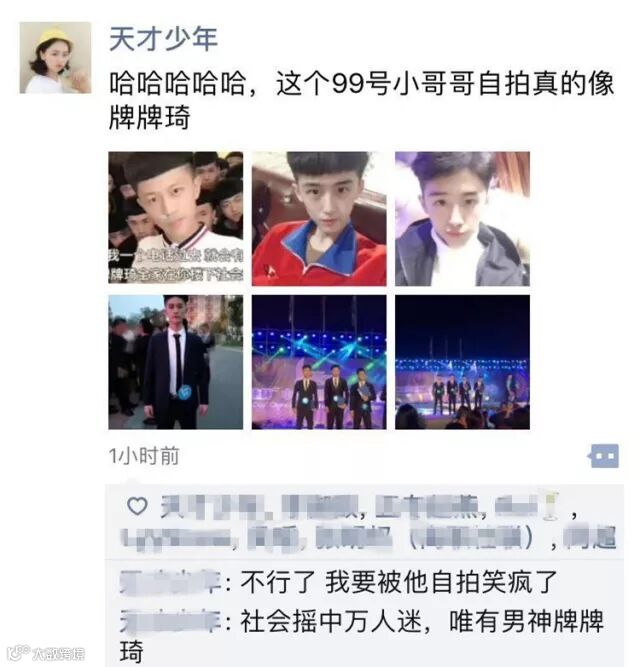Open the wide stage show photo

(x=462, y=362)
